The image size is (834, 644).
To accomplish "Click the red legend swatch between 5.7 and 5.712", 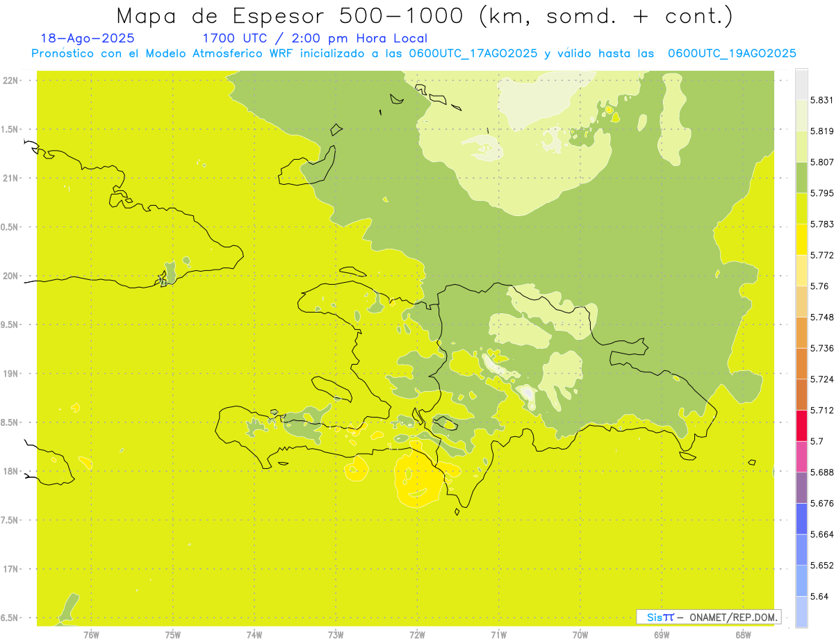I will (x=801, y=425).
